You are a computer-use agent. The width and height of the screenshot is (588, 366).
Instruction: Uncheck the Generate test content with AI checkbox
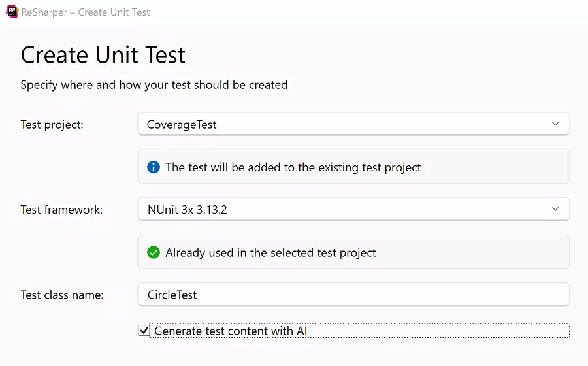tap(144, 331)
